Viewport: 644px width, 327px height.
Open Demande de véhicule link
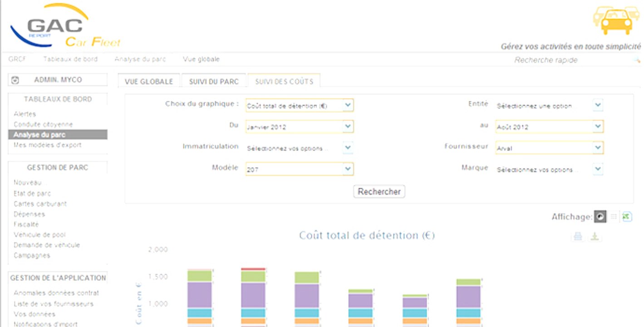(x=47, y=245)
